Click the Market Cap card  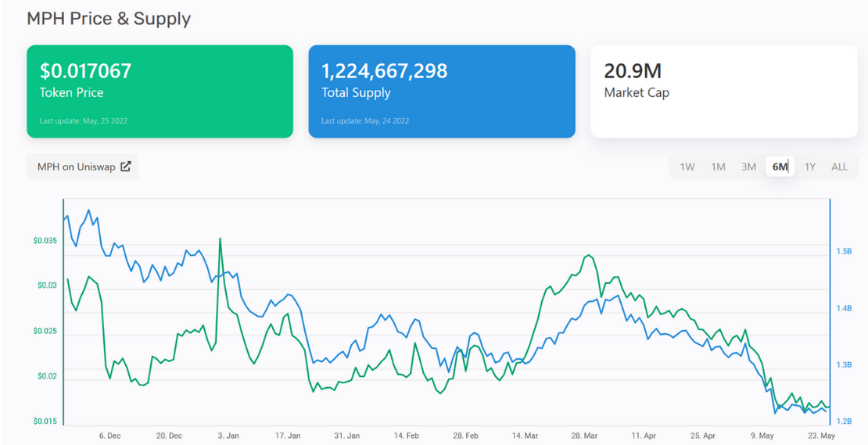(724, 92)
